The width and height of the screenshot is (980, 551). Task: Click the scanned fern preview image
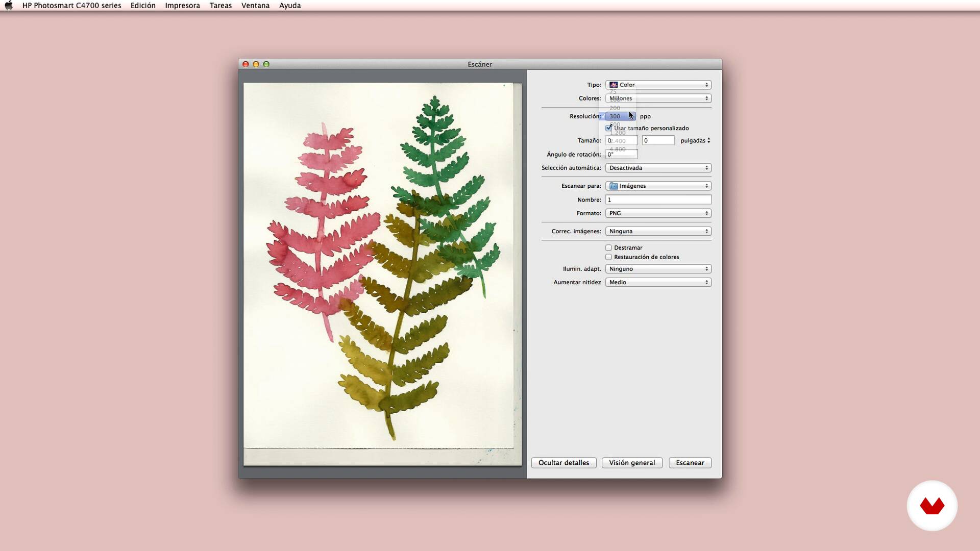[x=382, y=274]
